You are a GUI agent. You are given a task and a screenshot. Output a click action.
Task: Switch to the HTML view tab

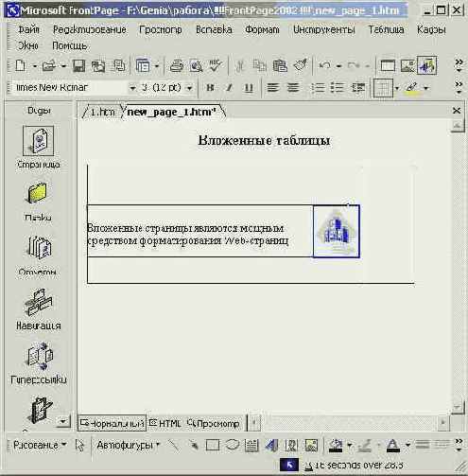tap(165, 423)
